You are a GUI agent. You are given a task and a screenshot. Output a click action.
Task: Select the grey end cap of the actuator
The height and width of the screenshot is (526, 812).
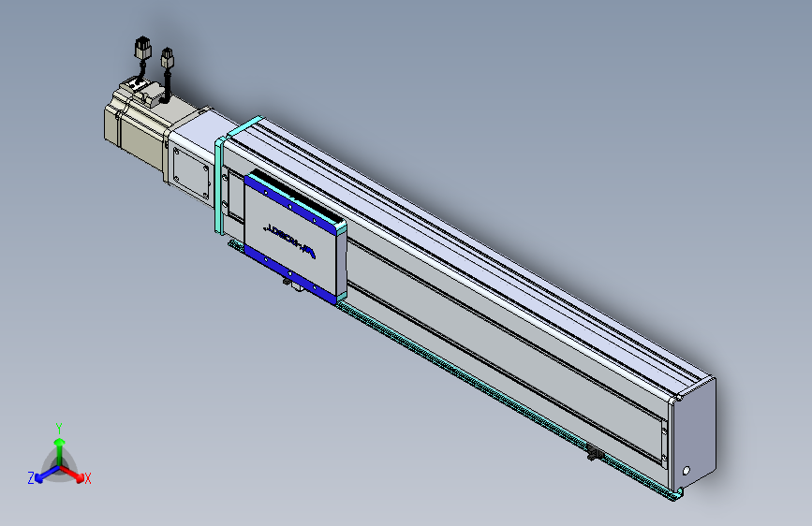(x=693, y=434)
